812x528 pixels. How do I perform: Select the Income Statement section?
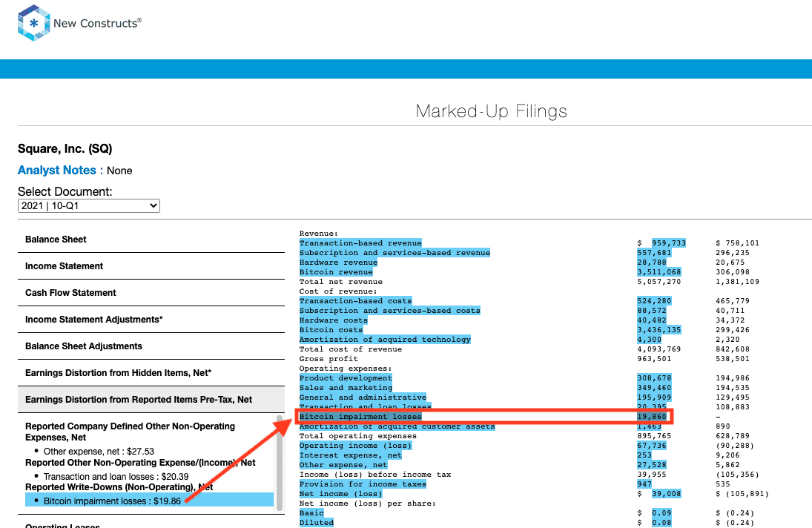click(151, 266)
